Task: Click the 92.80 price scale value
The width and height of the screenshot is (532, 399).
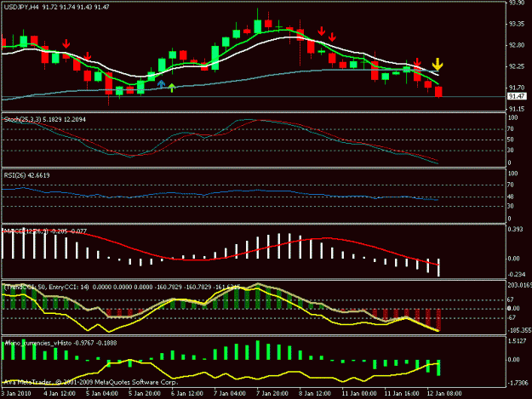Action: point(517,45)
